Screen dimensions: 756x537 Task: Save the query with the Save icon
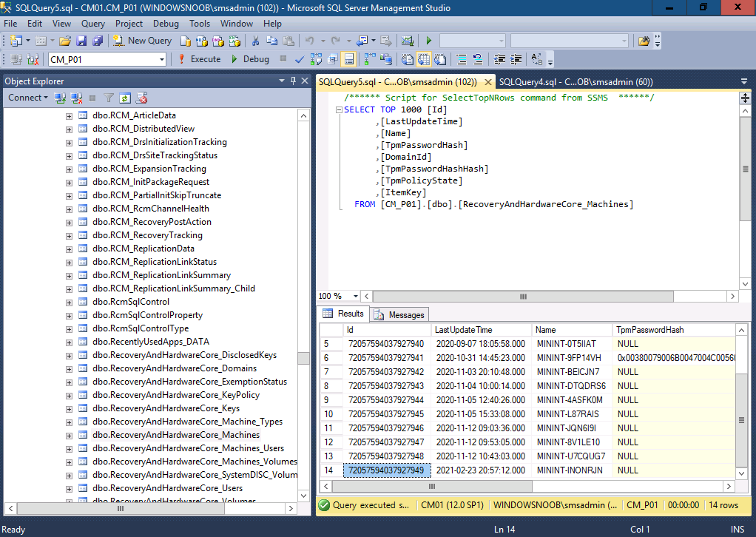(x=81, y=41)
